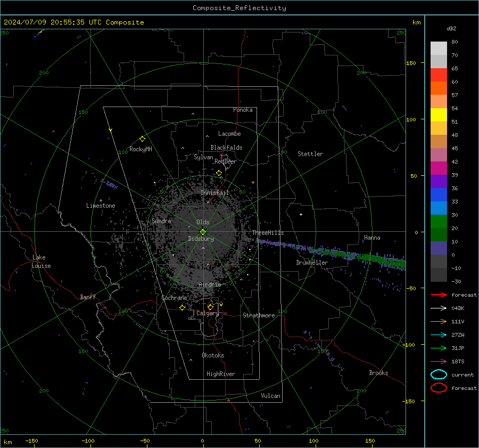The image size is (479, 448).
Task: Select the yellow diamond marker below Cochrane
Action: click(183, 307)
